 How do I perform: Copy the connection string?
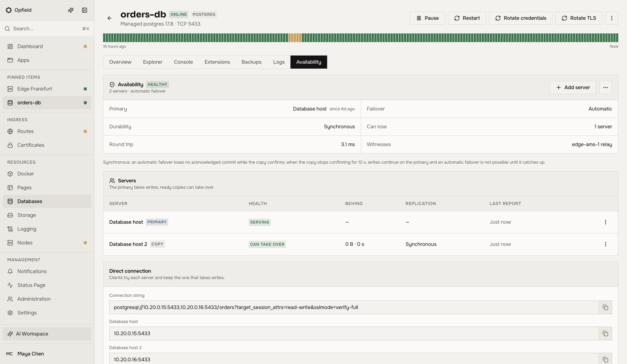coord(605,307)
